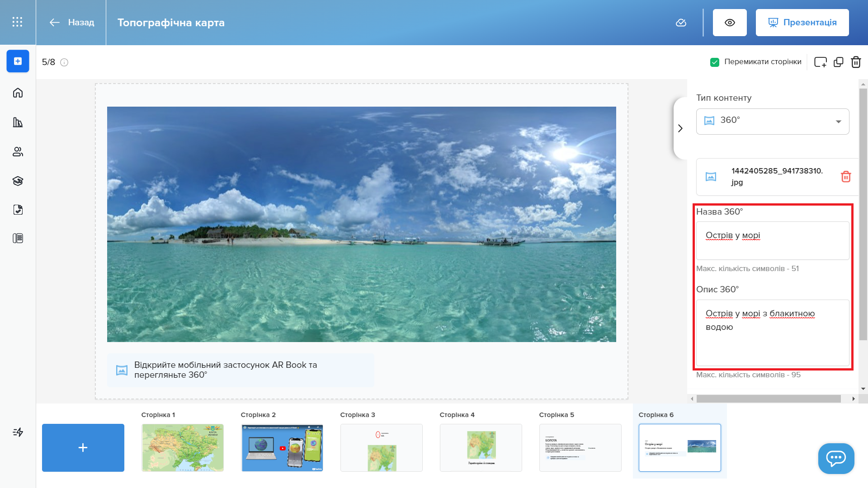Edit the Назва 360° input field
Screen dimensions: 868x488
773,240
